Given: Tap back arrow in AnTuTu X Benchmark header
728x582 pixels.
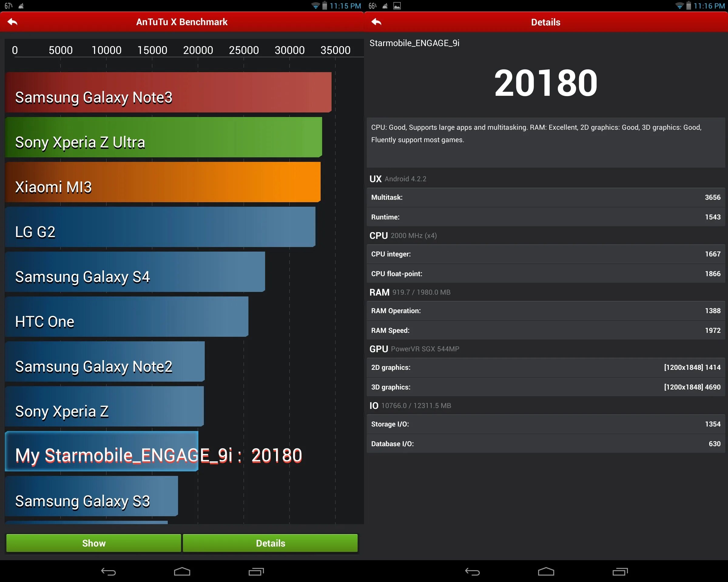Looking at the screenshot, I should point(12,22).
